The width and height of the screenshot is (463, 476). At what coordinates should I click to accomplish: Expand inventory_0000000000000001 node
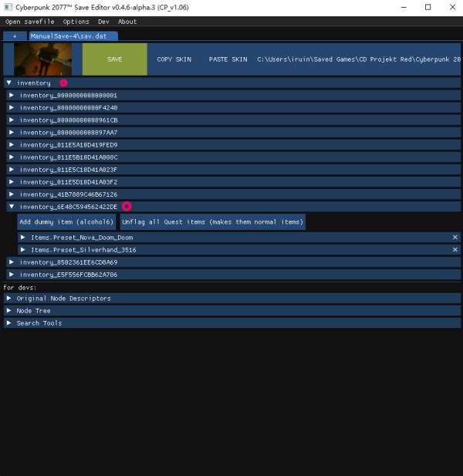point(12,96)
